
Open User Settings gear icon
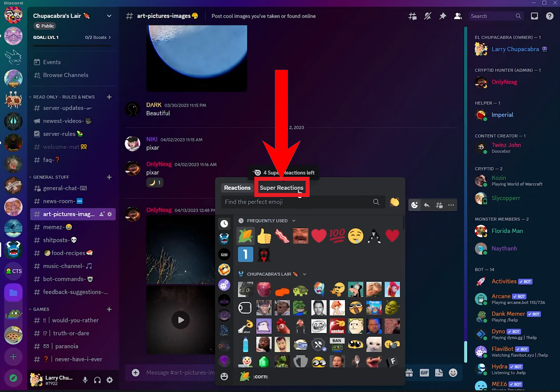(110, 380)
